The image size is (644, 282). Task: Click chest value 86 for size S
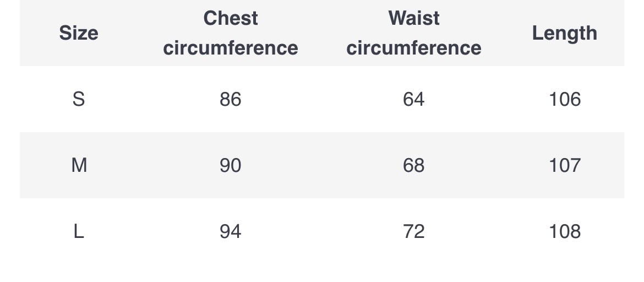pyautogui.click(x=230, y=99)
